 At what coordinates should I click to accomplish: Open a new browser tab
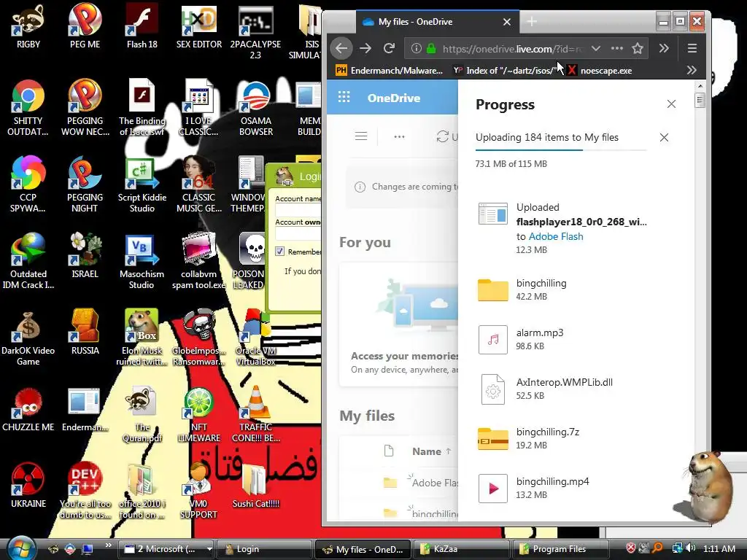tap(532, 21)
